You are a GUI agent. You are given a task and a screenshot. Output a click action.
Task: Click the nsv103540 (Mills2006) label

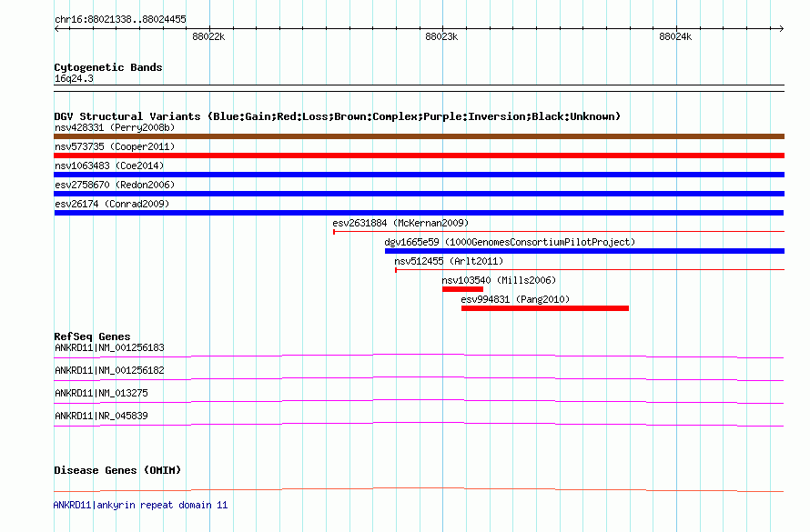[x=499, y=280]
